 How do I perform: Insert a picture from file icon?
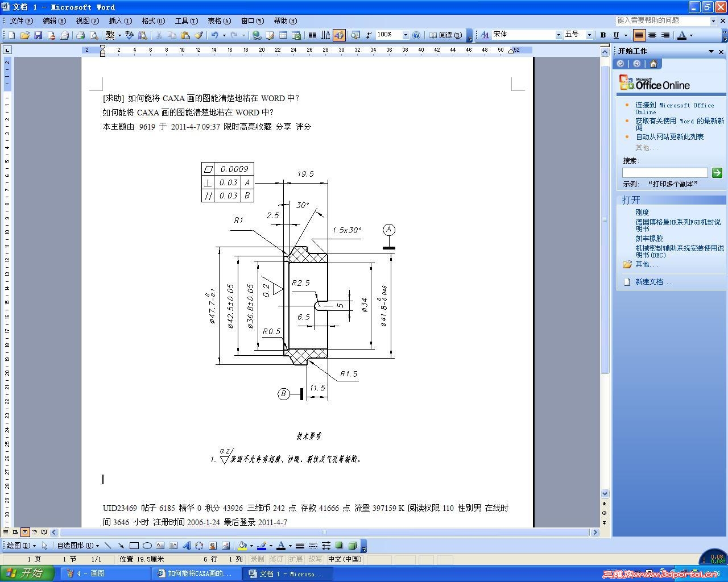click(x=226, y=546)
